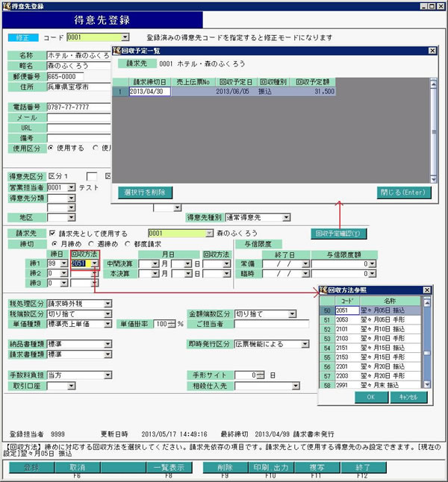The height and width of the screenshot is (482, 448).
Task: Click the 名称 input field
Action: tap(78, 55)
